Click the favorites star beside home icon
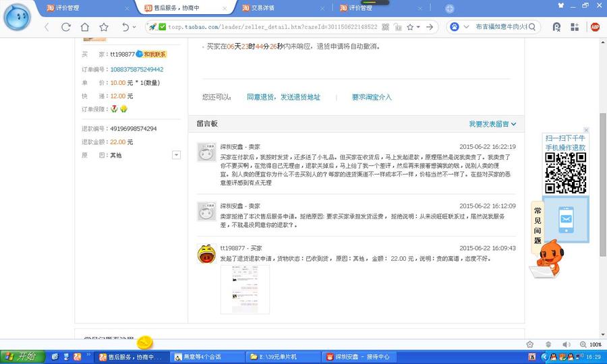Viewport: 607px width, 364px height. 104,27
